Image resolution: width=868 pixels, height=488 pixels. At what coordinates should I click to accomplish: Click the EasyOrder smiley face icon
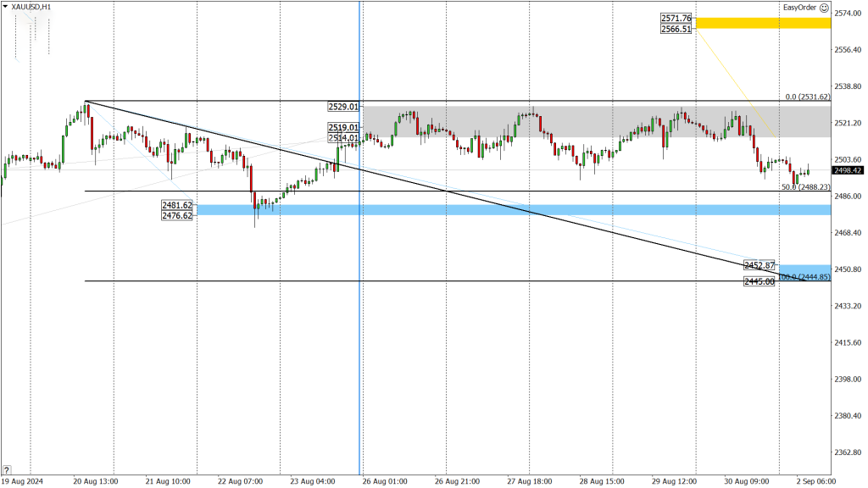(824, 8)
